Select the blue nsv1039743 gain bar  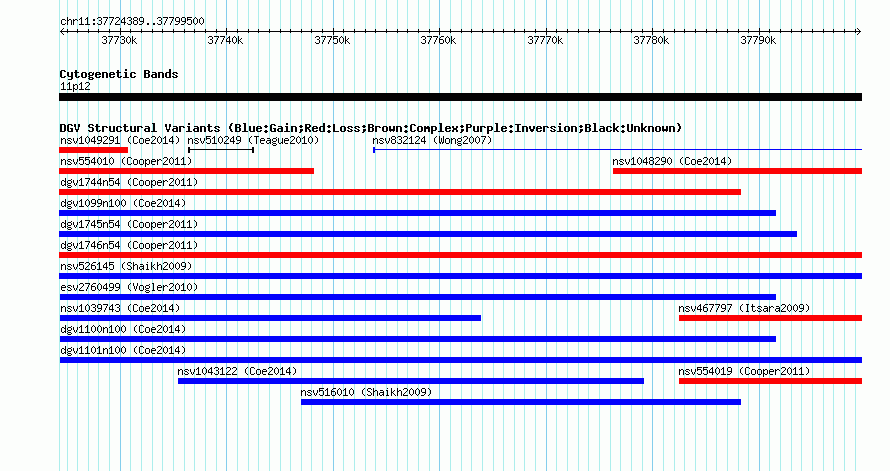click(x=270, y=318)
